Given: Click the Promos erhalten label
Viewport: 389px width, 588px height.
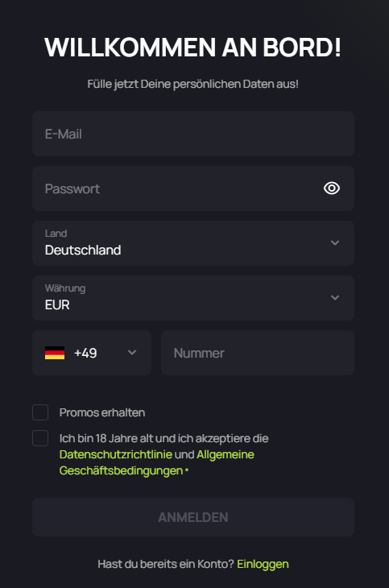Looking at the screenshot, I should point(102,412).
